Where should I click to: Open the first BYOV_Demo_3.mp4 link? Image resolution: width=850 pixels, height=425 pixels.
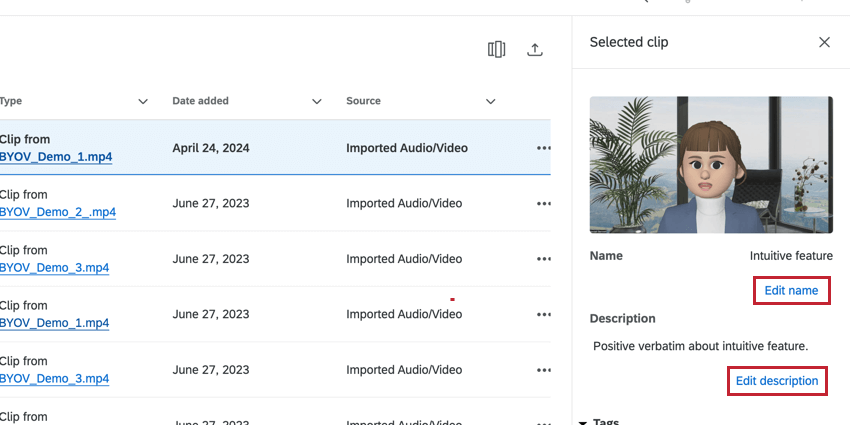[54, 268]
